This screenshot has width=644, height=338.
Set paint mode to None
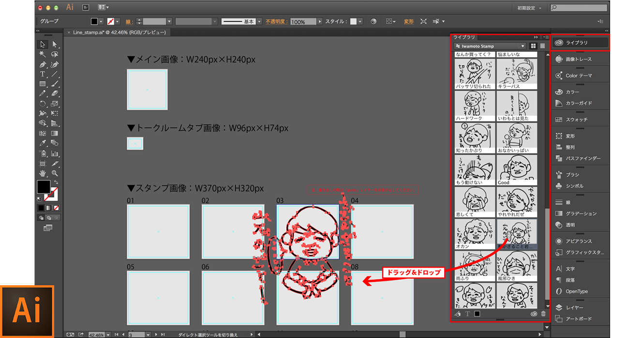tap(56, 208)
